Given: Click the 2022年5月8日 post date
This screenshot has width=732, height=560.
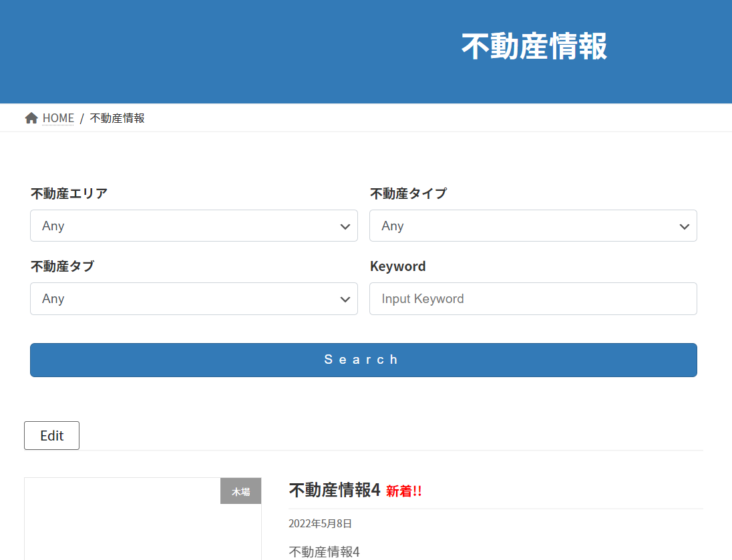Looking at the screenshot, I should click(x=320, y=523).
